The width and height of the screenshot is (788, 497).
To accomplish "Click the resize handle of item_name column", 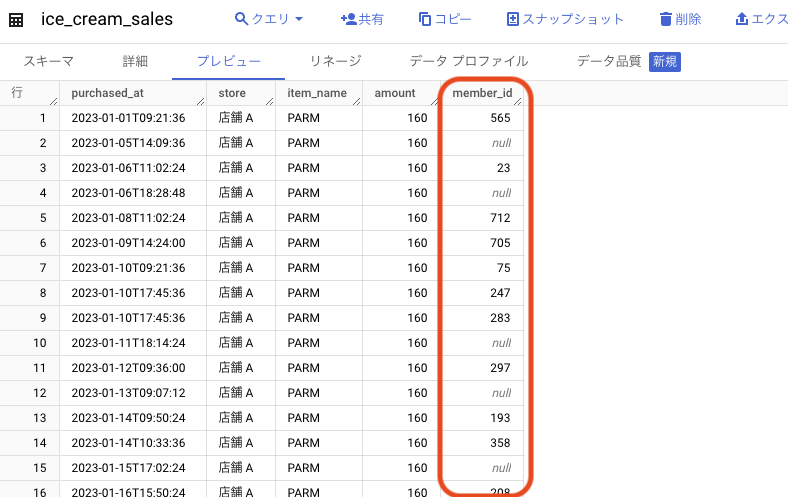I will point(357,101).
